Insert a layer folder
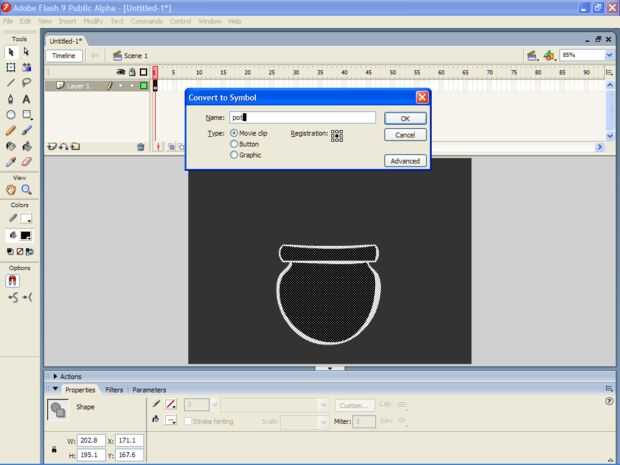This screenshot has height=465, width=620. click(x=76, y=147)
